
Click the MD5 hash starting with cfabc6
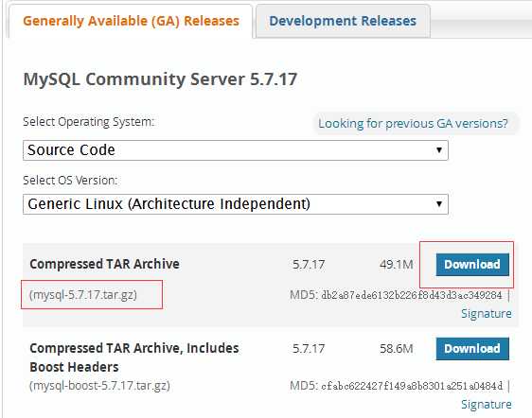[x=412, y=386]
